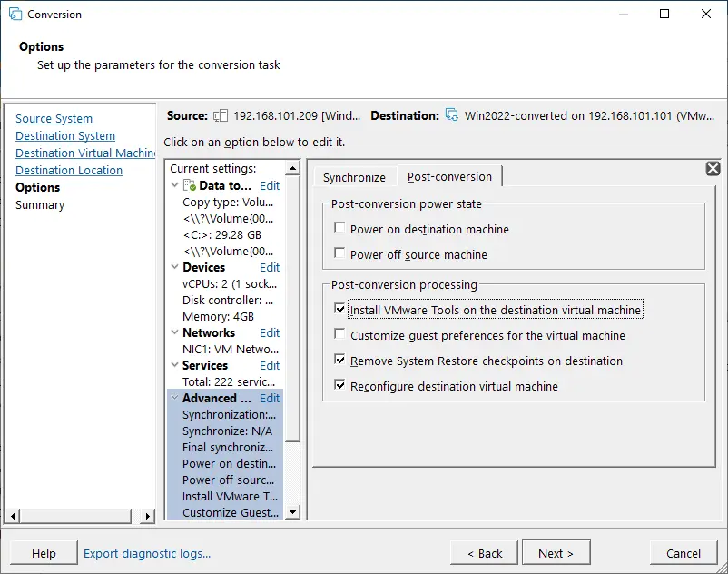Click the Help button
Screen dimensions: 728x574
pyautogui.click(x=44, y=553)
